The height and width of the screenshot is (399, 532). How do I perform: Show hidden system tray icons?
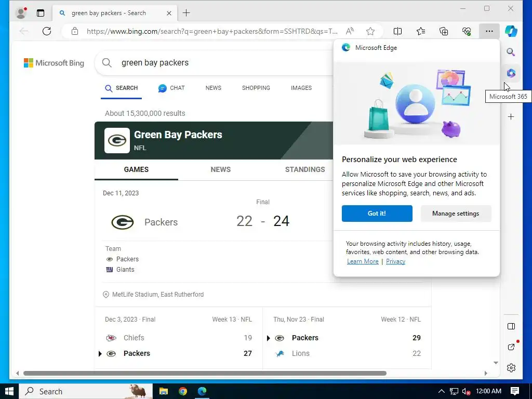coord(441,391)
